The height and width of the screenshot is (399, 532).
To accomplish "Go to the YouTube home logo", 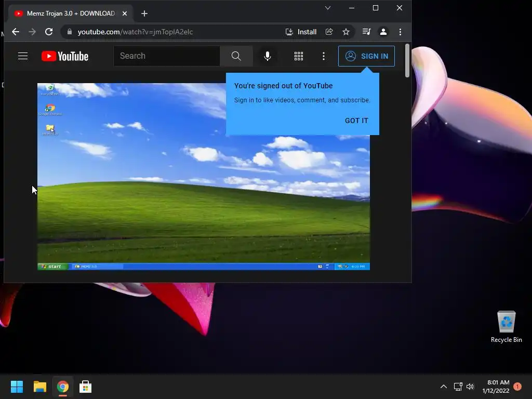I will (x=65, y=56).
